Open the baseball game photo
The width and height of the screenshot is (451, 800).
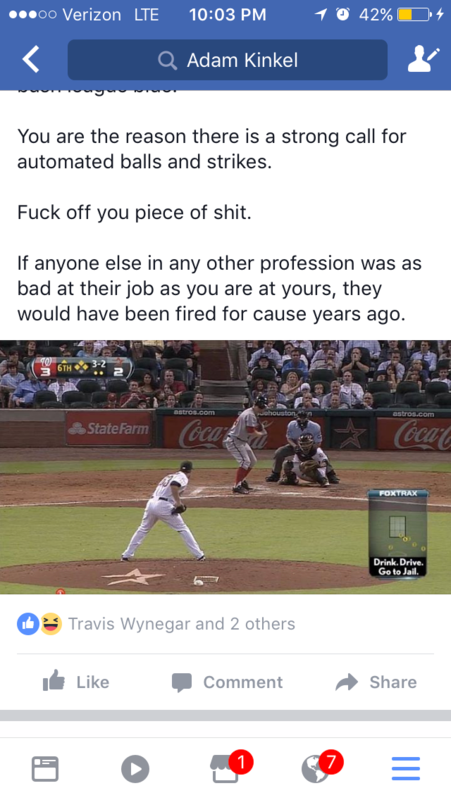[x=226, y=467]
